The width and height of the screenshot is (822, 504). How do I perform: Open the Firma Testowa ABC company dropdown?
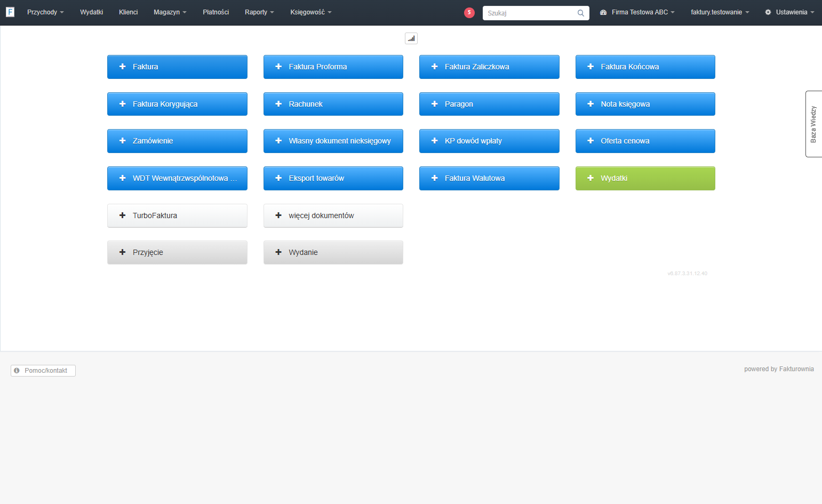click(x=637, y=12)
